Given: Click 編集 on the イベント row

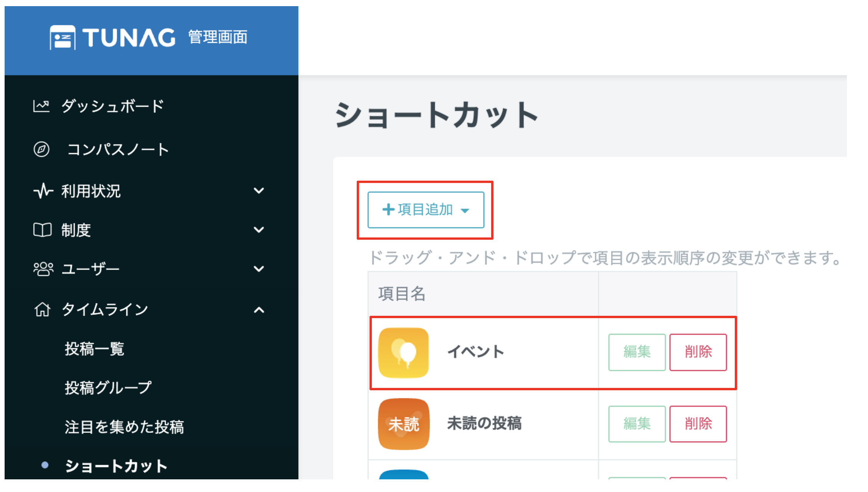Looking at the screenshot, I should pyautogui.click(x=636, y=352).
